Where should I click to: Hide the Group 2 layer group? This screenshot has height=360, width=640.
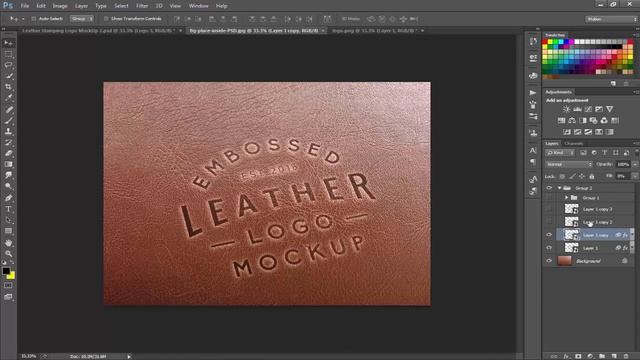click(x=549, y=188)
